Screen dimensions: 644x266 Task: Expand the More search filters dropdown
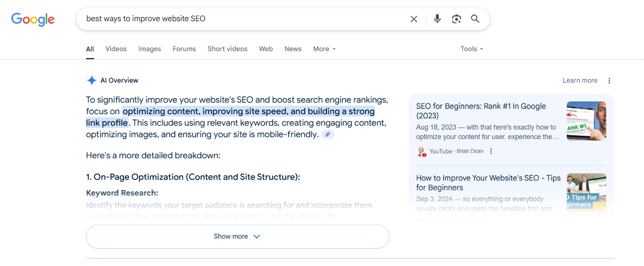click(x=324, y=49)
